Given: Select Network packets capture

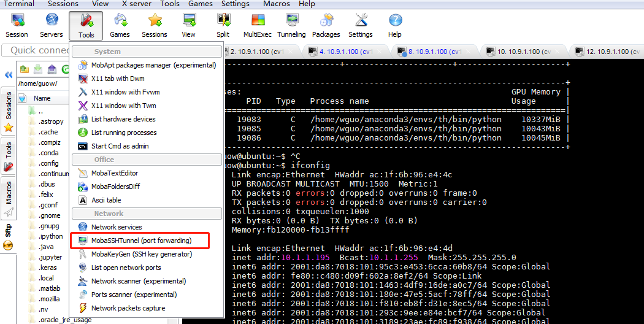Looking at the screenshot, I should (147, 308).
